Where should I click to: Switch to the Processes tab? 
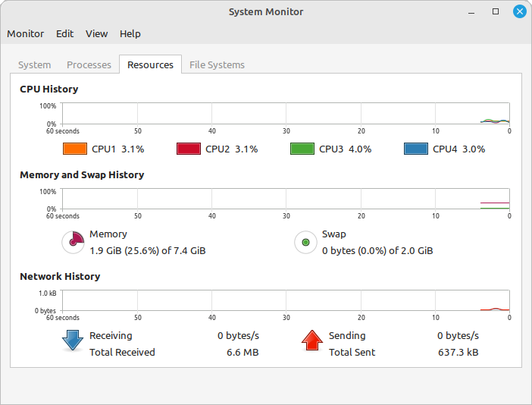click(89, 64)
